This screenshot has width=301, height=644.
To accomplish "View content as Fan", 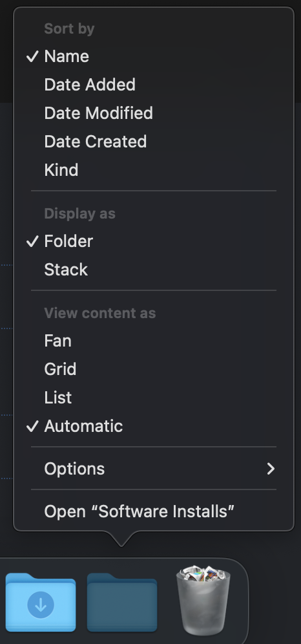I will 154,341.
